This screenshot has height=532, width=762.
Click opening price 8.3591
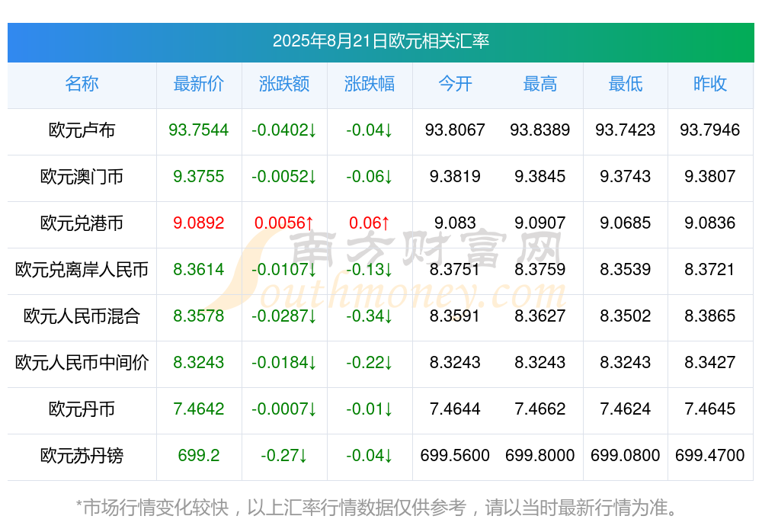pos(455,316)
